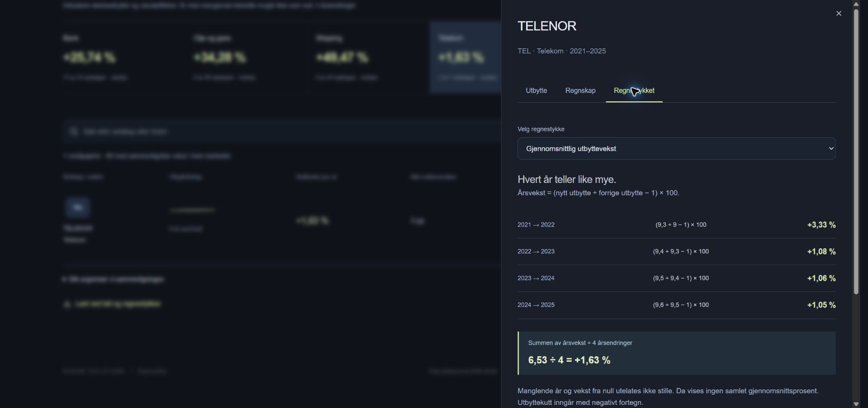Close the Telenor side panel with the X
Image resolution: width=868 pixels, height=408 pixels.
839,13
